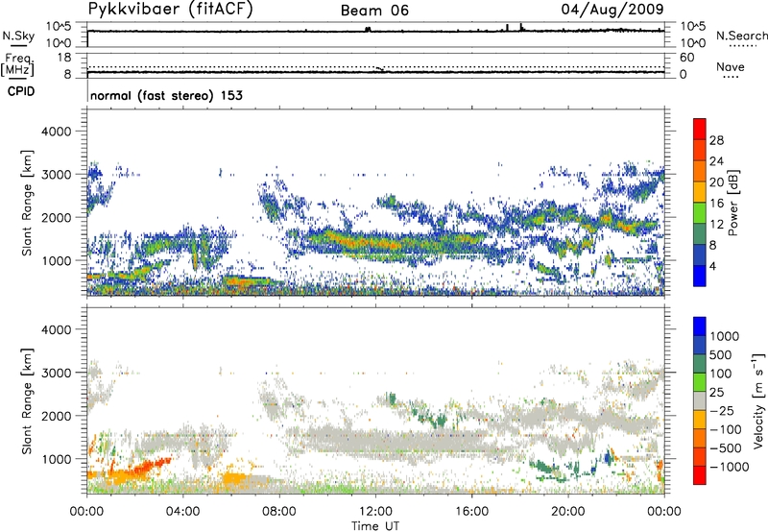Click the CPID label

pyautogui.click(x=21, y=91)
